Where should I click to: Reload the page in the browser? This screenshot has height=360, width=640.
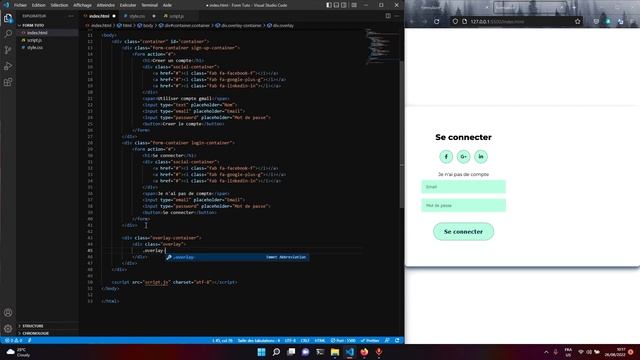click(x=437, y=21)
